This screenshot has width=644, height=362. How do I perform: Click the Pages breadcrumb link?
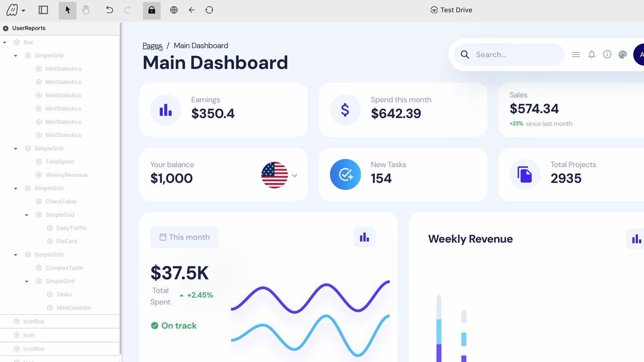click(x=152, y=46)
